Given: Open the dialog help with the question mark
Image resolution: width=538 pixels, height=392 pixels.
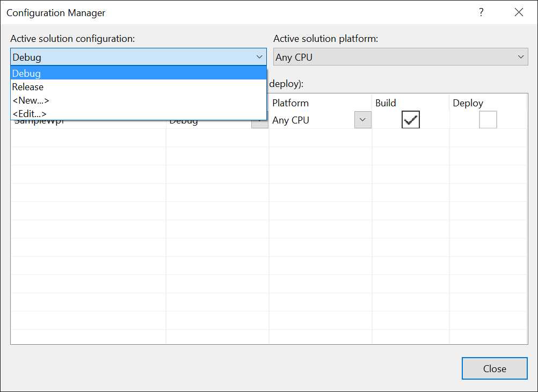Looking at the screenshot, I should 481,12.
